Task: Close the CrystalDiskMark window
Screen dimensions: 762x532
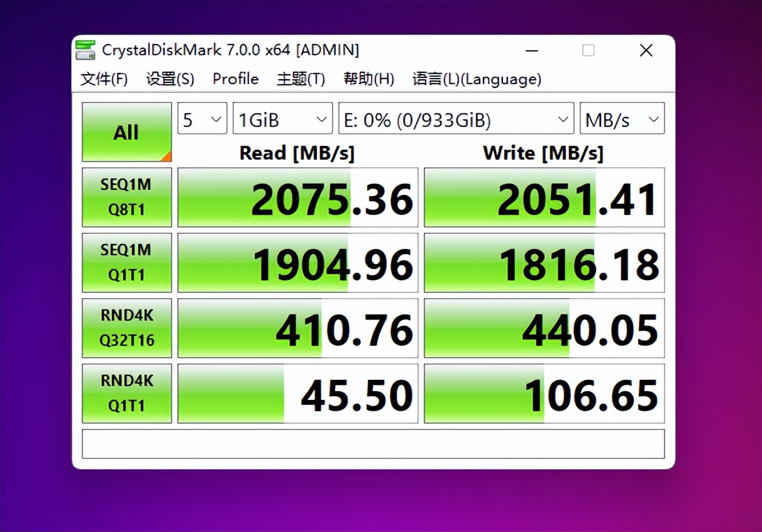Action: coord(646,50)
